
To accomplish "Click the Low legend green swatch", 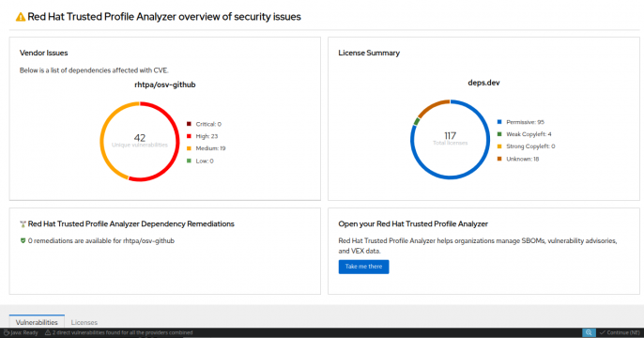I will [x=189, y=161].
